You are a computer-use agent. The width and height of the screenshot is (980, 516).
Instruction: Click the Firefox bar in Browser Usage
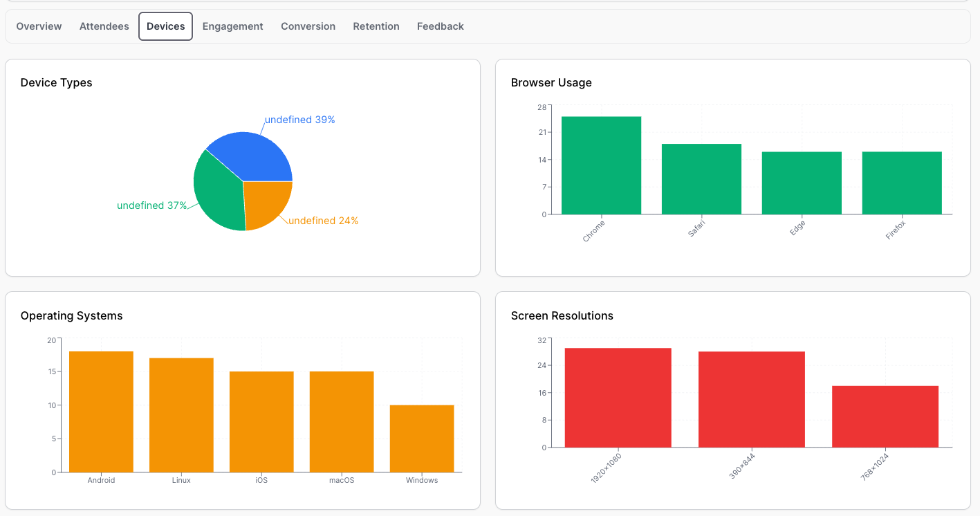tap(902, 183)
